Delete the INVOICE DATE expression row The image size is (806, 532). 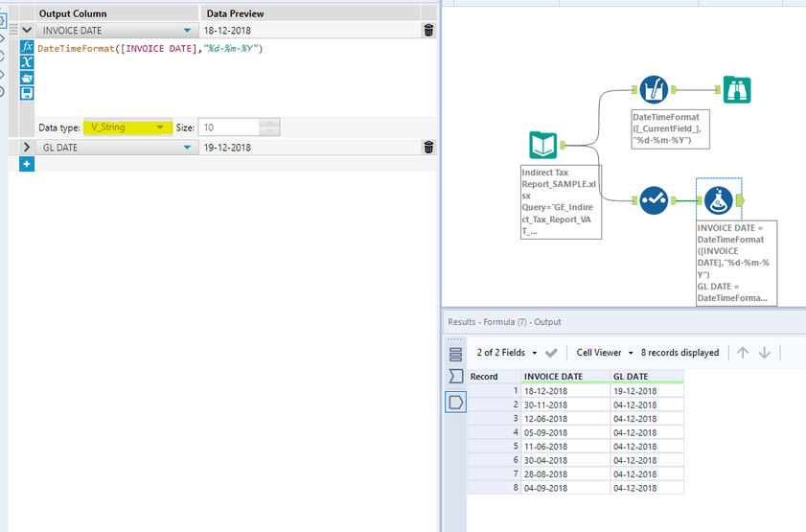428,31
